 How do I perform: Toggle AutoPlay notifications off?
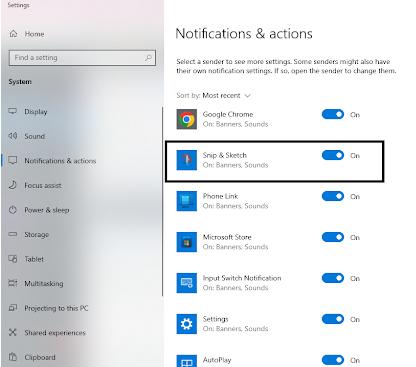pos(333,360)
